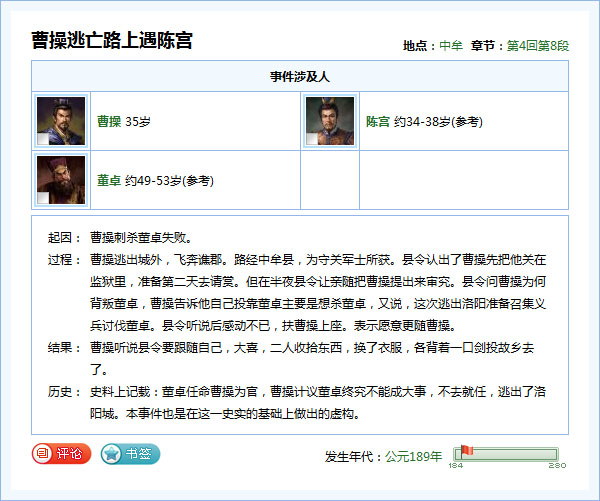600x501 pixels.
Task: Click the 中牟 location text
Action: tap(450, 46)
